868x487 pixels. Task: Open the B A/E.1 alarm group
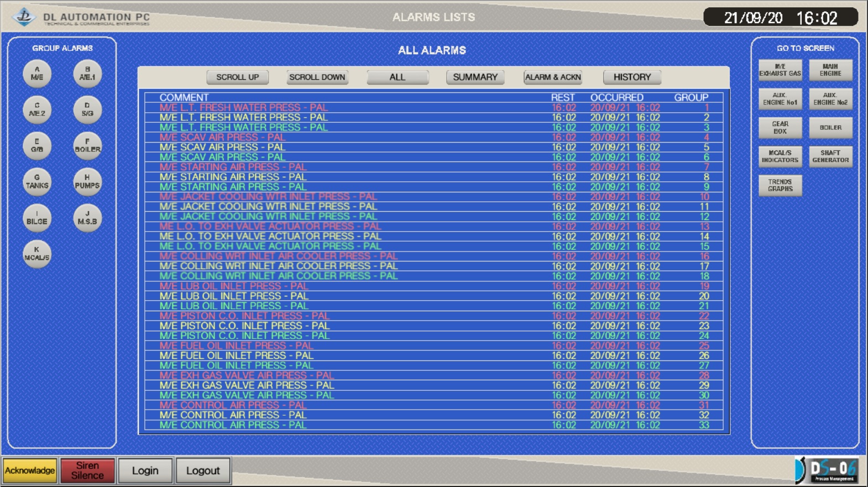tap(87, 74)
